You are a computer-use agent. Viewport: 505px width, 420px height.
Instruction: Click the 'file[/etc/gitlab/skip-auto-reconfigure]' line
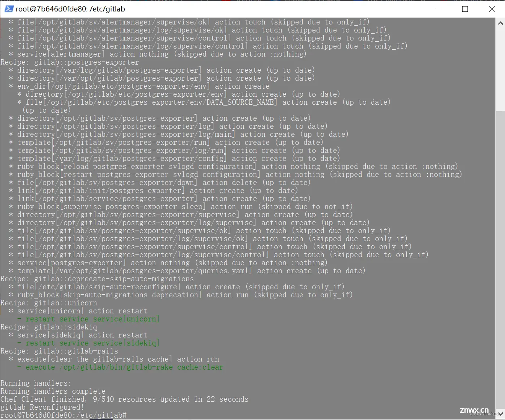pyautogui.click(x=177, y=287)
